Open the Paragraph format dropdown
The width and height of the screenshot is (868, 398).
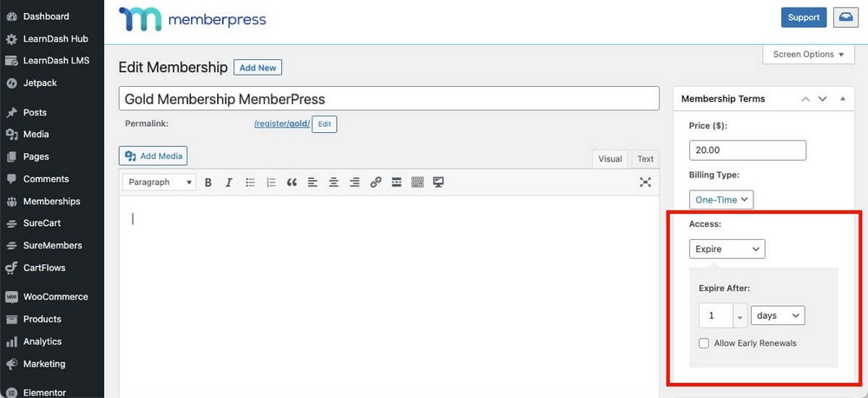[159, 182]
